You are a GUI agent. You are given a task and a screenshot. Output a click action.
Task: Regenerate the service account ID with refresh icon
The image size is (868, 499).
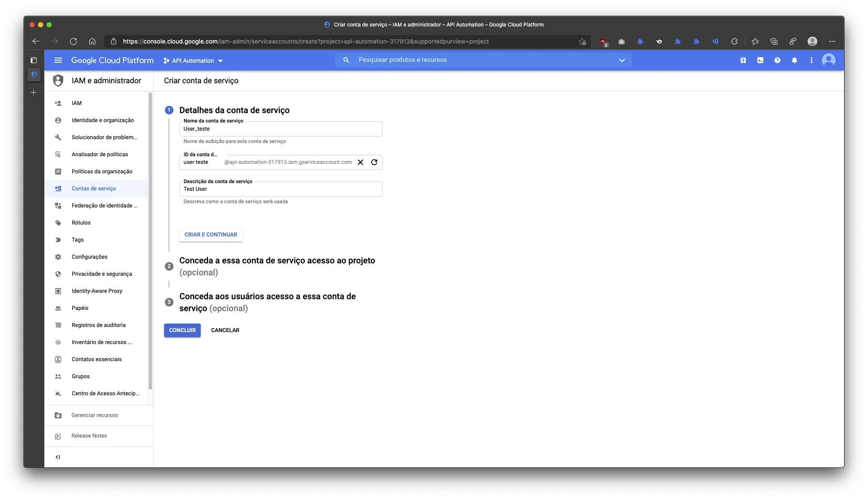374,162
